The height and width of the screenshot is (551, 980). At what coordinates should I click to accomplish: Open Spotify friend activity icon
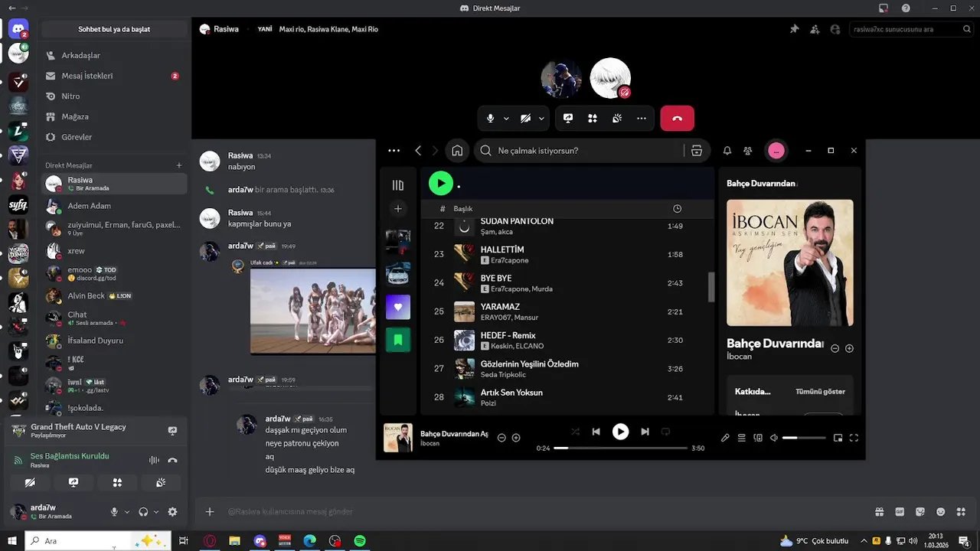click(x=748, y=151)
